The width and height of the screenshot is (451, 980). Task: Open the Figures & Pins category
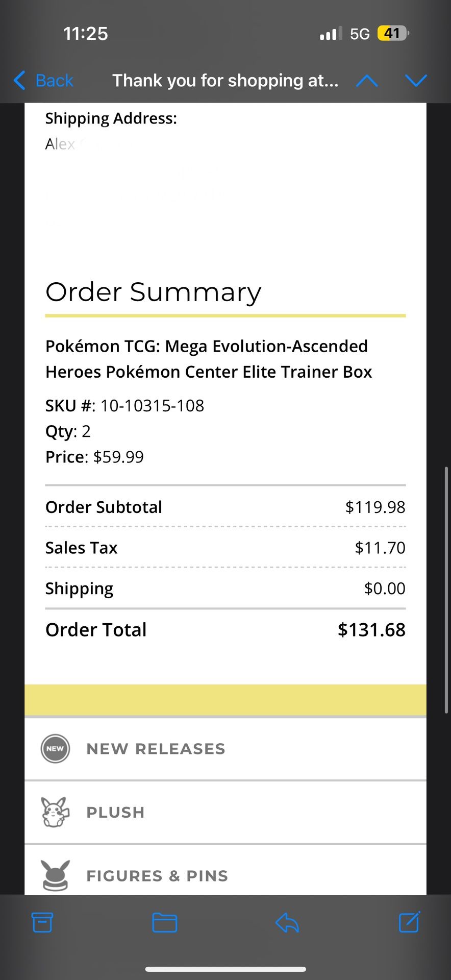(x=157, y=876)
